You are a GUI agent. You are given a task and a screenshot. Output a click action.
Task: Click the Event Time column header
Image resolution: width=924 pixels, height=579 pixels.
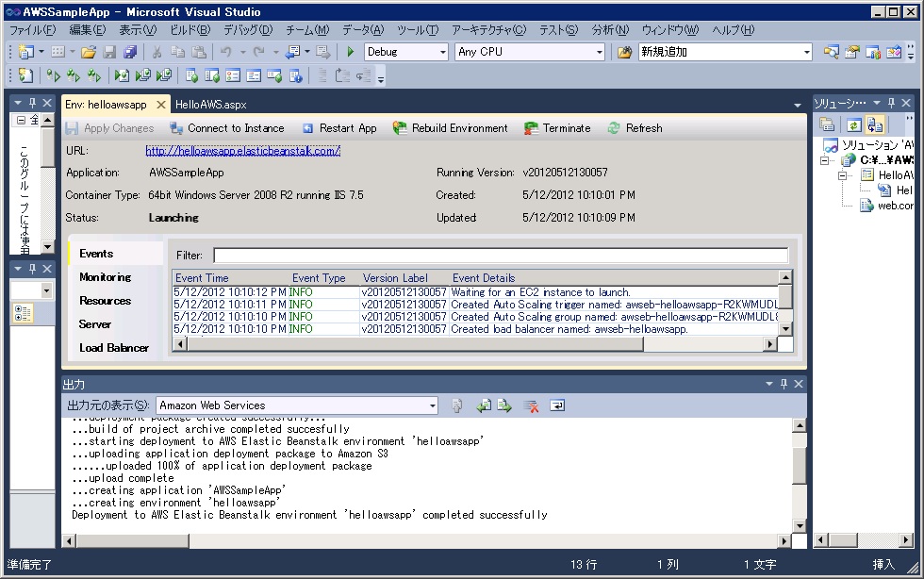pyautogui.click(x=202, y=277)
